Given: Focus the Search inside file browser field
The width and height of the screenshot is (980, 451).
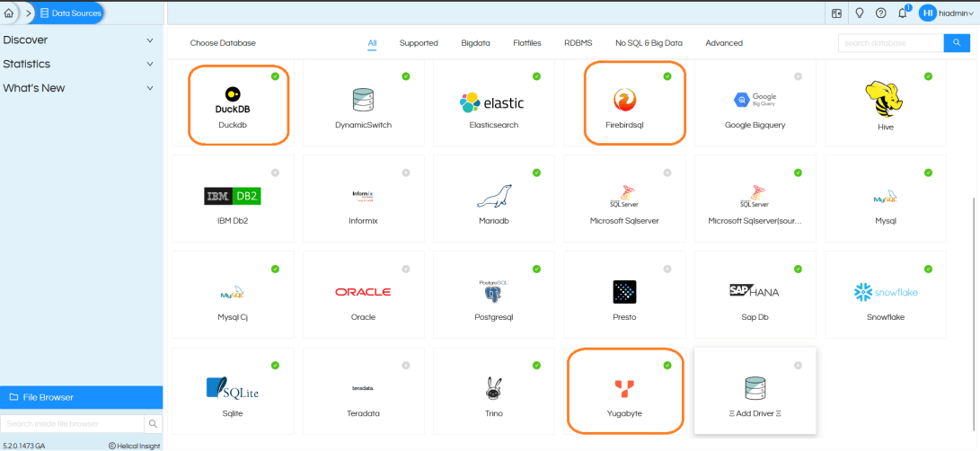Looking at the screenshot, I should pos(73,423).
